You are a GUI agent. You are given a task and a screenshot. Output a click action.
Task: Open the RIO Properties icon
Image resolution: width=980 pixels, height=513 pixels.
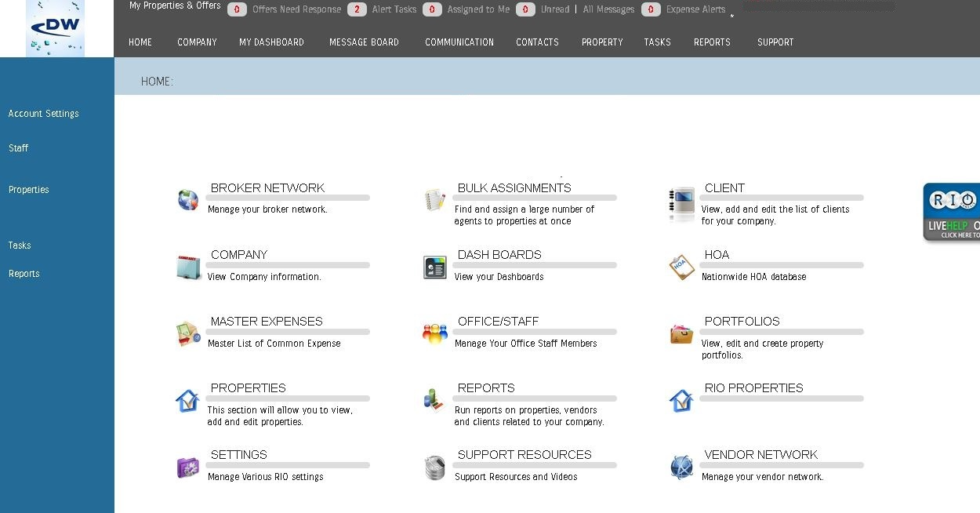[x=681, y=401]
